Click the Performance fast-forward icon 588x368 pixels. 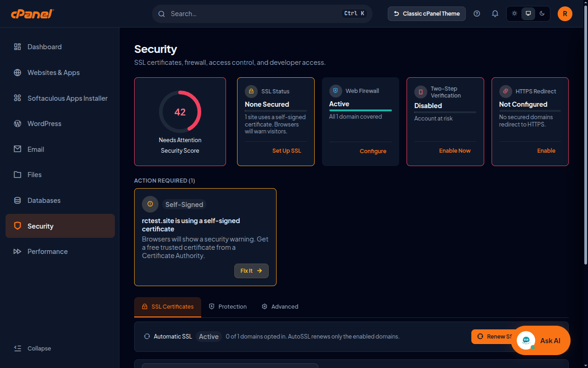click(17, 252)
